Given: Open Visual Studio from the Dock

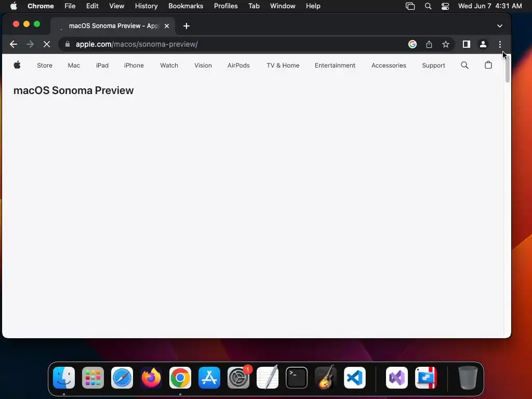Looking at the screenshot, I should [x=396, y=378].
